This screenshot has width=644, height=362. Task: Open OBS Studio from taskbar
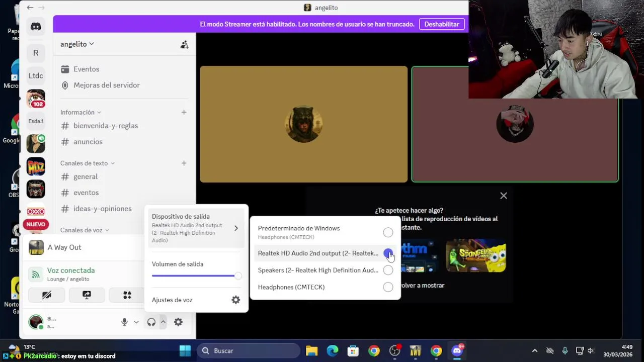tap(395, 351)
